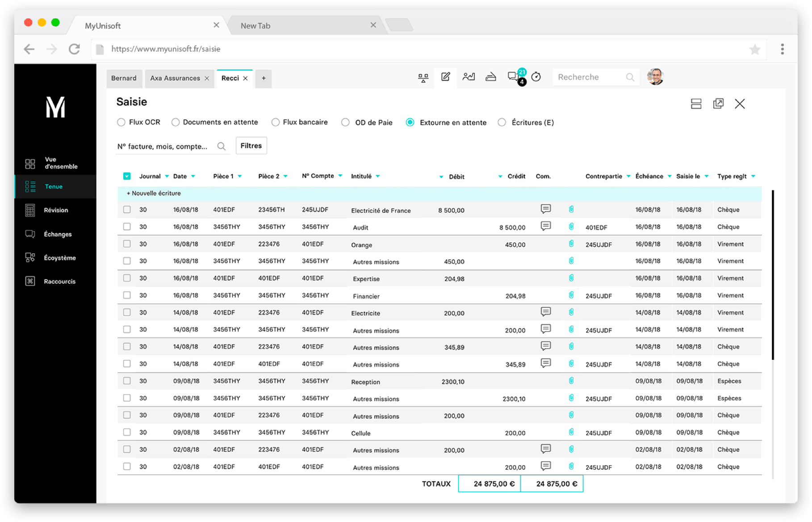812x522 pixels.
Task: Select the edit/saisie pen icon in the toolbar
Action: [x=445, y=77]
